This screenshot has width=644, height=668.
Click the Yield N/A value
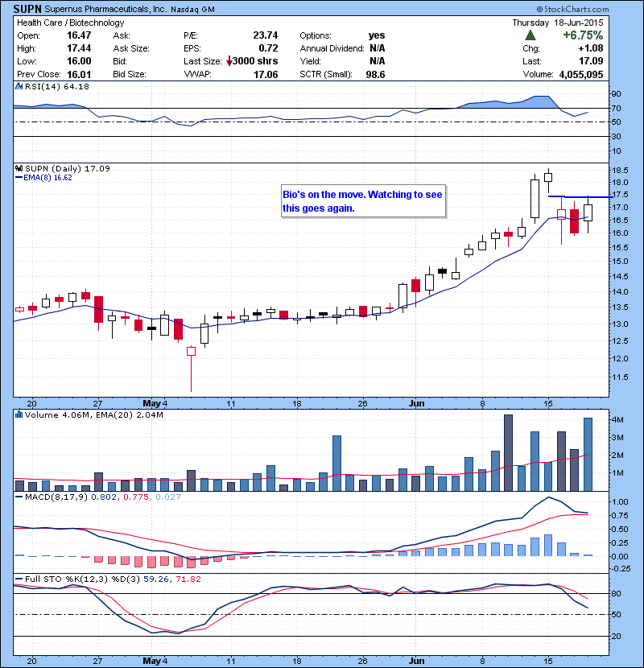(378, 61)
